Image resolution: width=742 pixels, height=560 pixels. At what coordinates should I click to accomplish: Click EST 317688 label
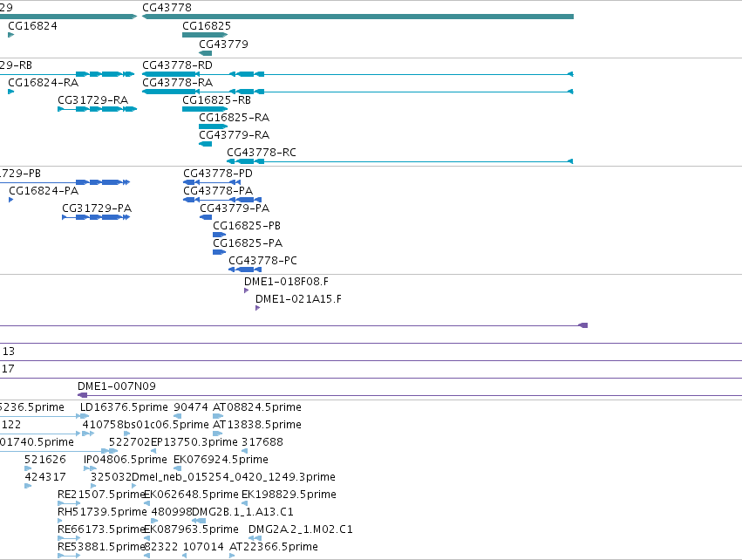point(262,442)
